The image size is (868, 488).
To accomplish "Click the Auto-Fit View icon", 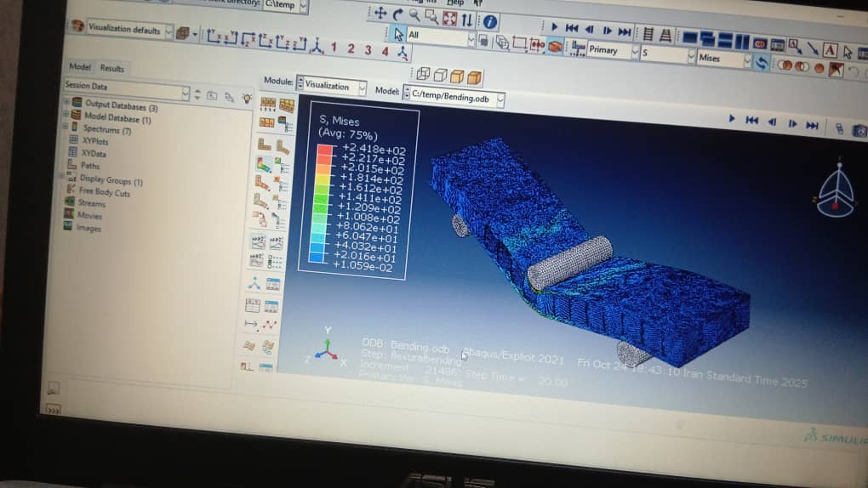I will tap(449, 17).
